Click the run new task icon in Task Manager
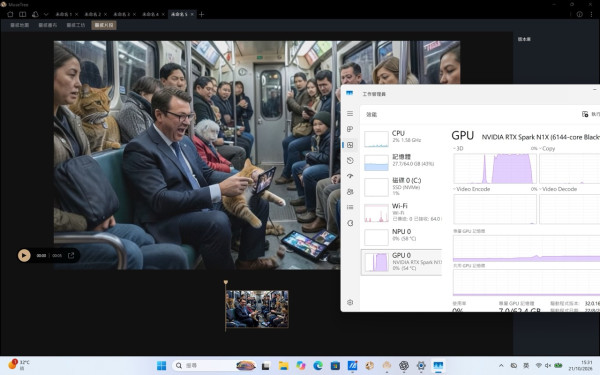The height and width of the screenshot is (375, 600). [585, 114]
